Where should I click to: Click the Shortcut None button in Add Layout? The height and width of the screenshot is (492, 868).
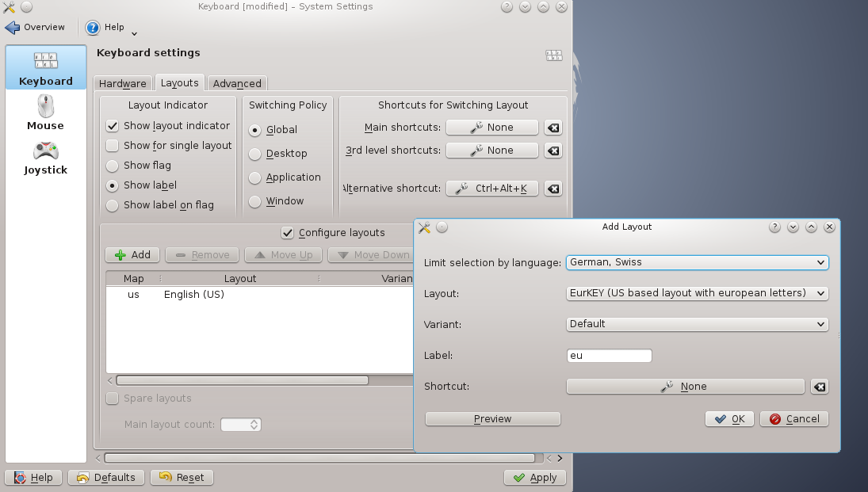pyautogui.click(x=686, y=387)
